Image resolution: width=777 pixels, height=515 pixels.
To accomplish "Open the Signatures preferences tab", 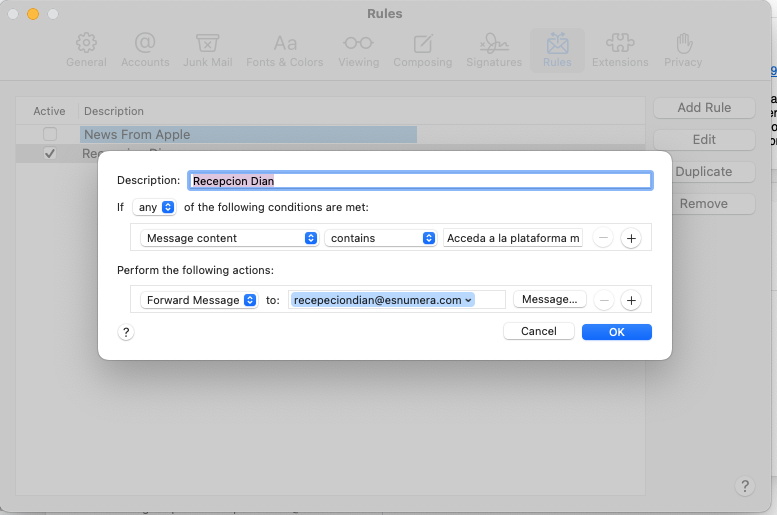I will pyautogui.click(x=494, y=50).
